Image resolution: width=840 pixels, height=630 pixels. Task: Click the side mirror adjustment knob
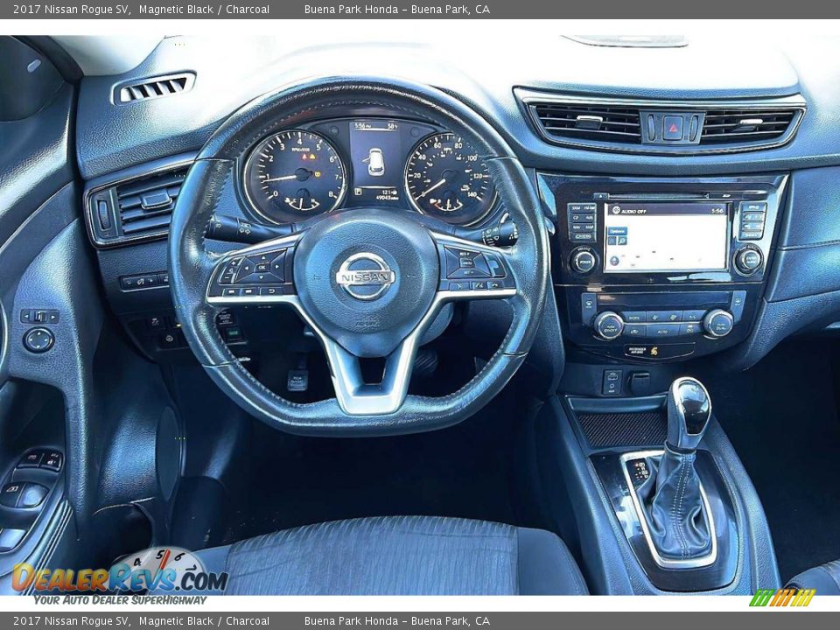[x=38, y=339]
